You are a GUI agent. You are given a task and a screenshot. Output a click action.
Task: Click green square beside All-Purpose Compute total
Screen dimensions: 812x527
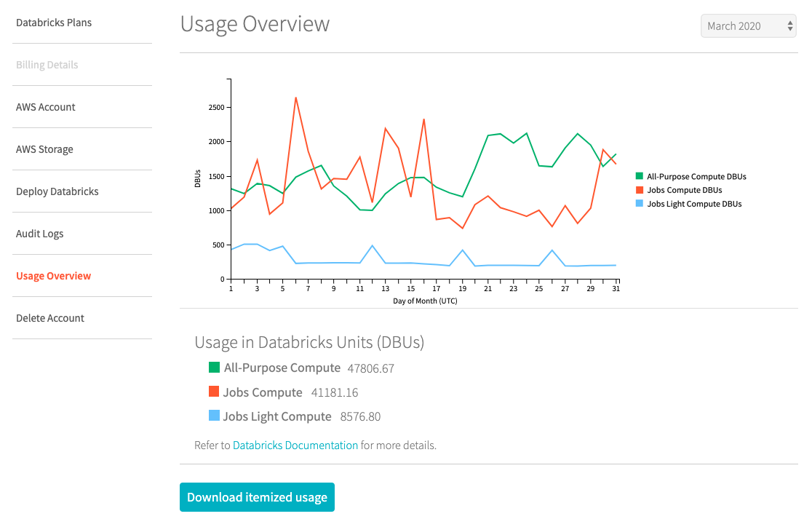(x=214, y=368)
